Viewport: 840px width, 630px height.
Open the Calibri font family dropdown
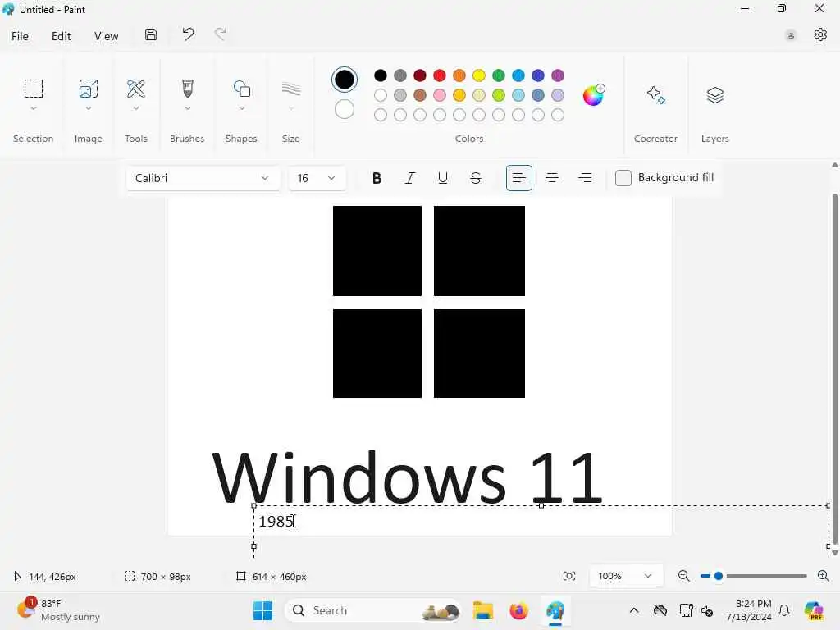point(203,178)
